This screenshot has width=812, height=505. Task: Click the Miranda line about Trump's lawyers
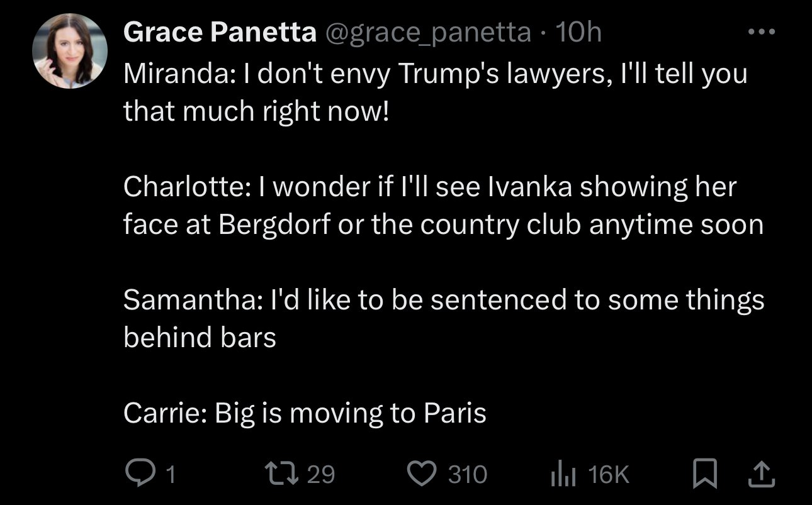pyautogui.click(x=434, y=74)
